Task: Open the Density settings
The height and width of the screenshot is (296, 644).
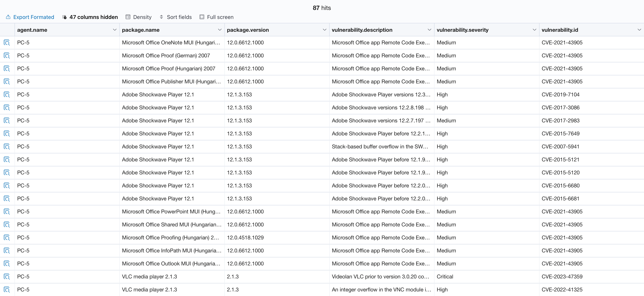Action: [x=138, y=17]
